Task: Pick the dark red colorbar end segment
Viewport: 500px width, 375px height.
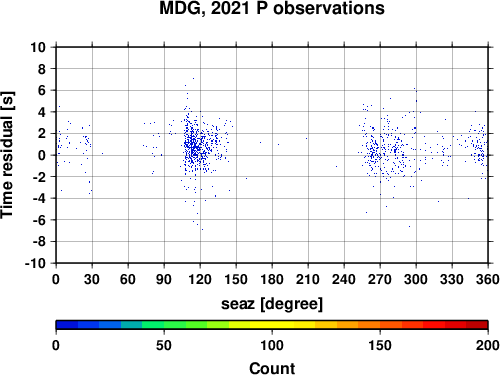Action: (477, 325)
